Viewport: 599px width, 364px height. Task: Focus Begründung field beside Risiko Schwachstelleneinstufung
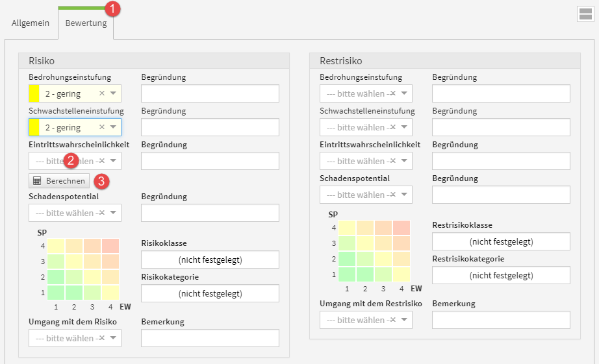point(210,127)
